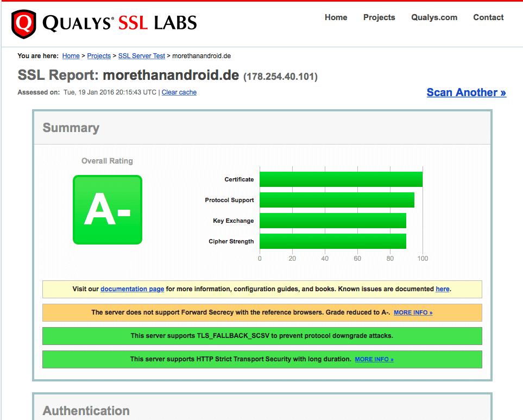Click the known issues 'here' link
The height and width of the screenshot is (420, 523).
tap(442, 289)
